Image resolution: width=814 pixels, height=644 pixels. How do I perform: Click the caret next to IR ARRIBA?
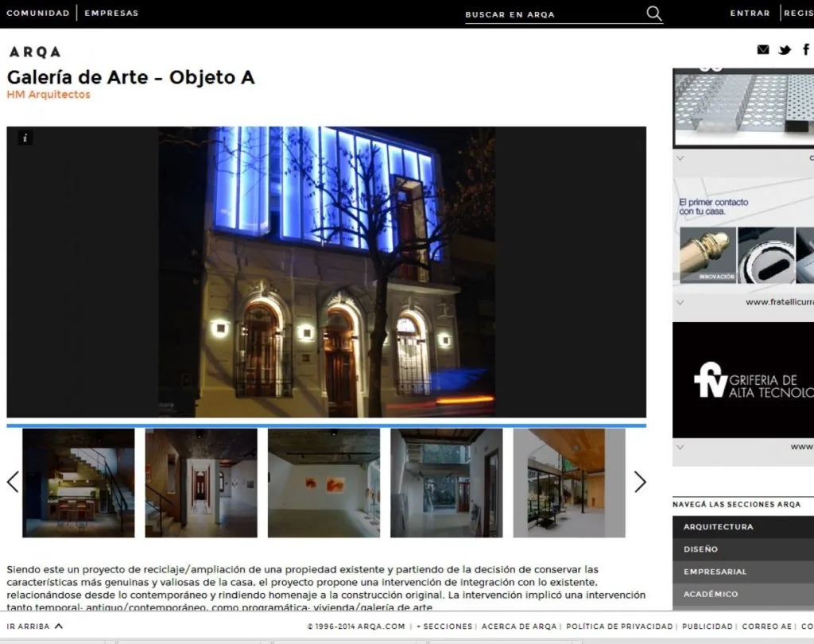coord(59,626)
